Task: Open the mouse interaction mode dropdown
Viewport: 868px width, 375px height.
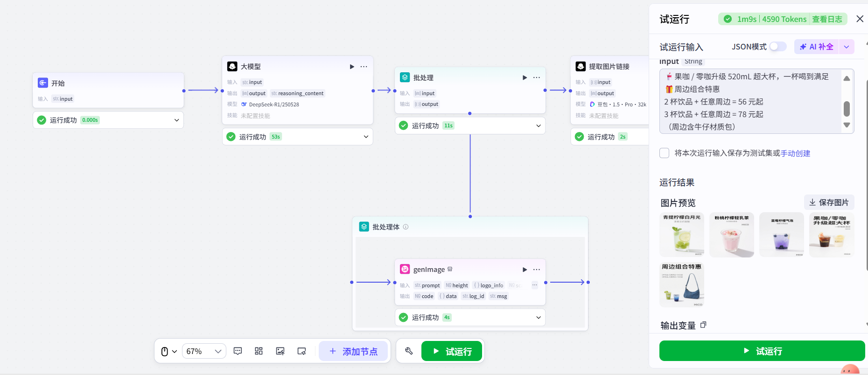Action: [x=169, y=351]
